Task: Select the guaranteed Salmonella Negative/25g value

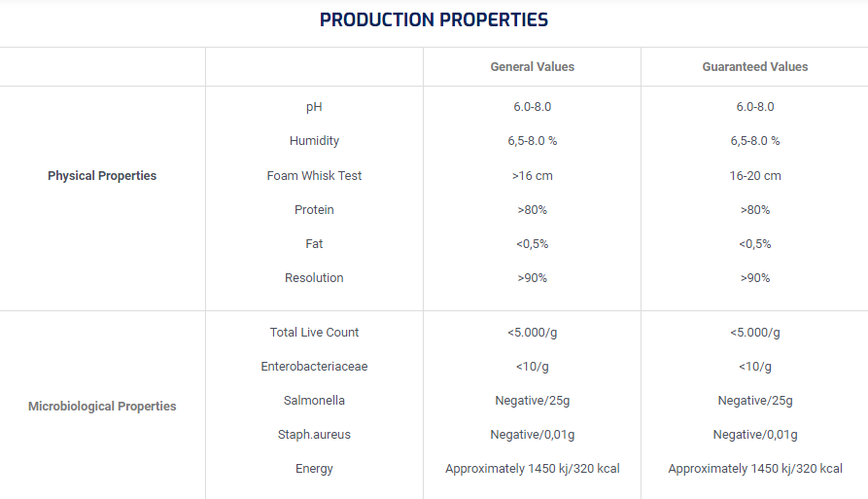Action: (x=755, y=401)
